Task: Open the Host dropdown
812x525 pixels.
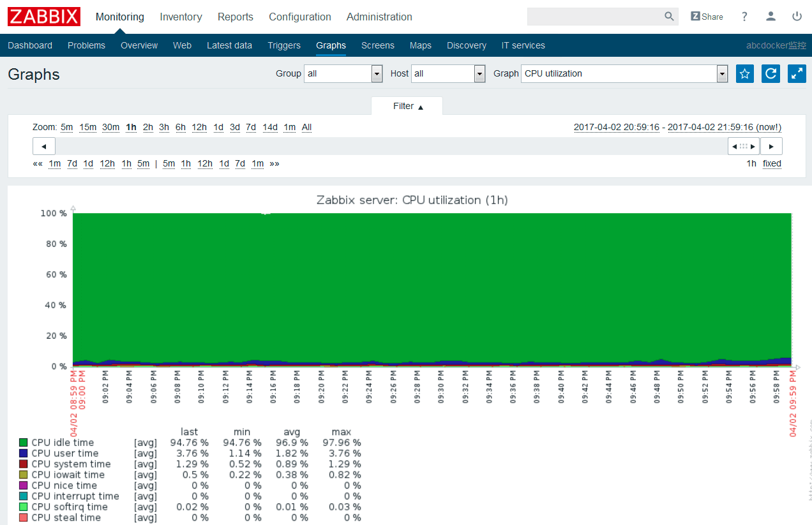Action: coord(448,73)
